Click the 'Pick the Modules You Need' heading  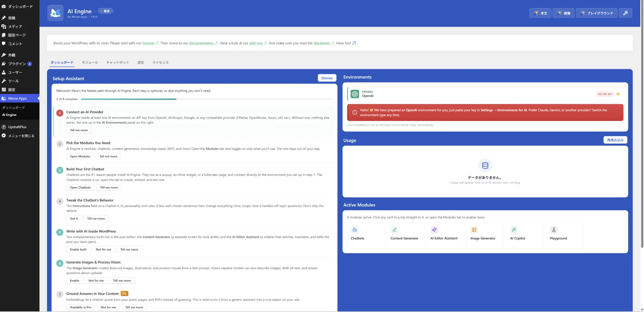coord(88,143)
